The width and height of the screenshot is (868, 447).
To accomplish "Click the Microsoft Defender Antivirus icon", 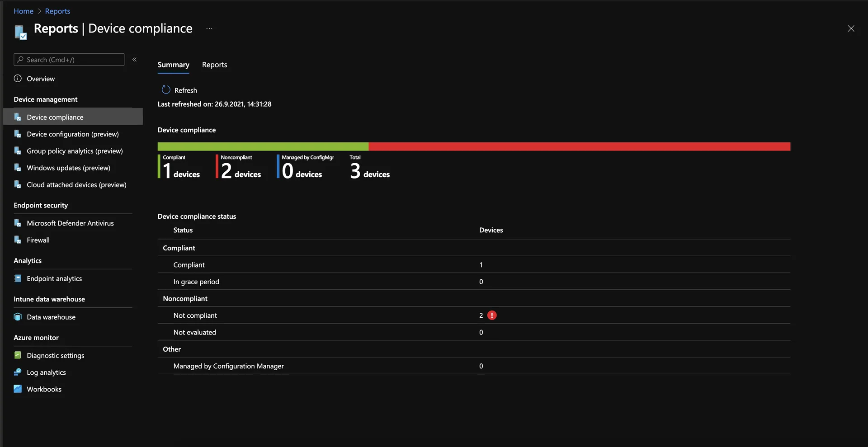I will pos(18,223).
